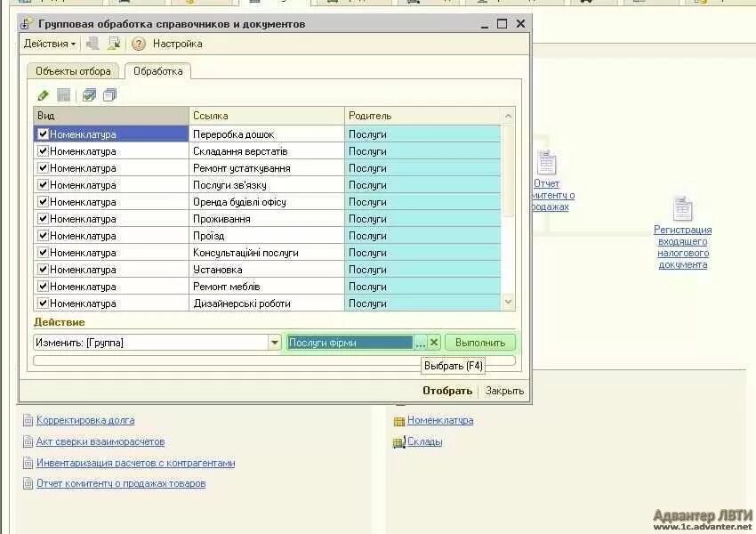Image resolution: width=756 pixels, height=534 pixels.
Task: Click the save settings toolbar icon
Action: [x=114, y=44]
